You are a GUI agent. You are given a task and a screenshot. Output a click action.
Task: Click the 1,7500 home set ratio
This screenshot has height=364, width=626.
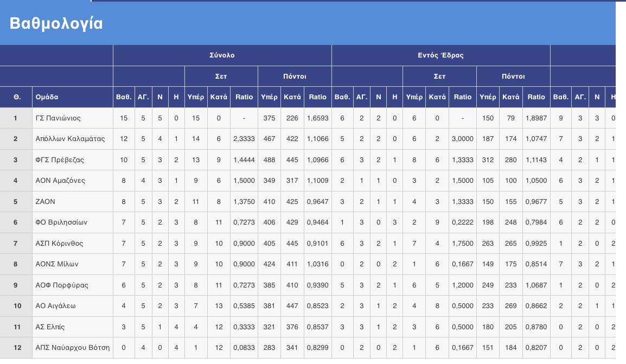pyautogui.click(x=463, y=244)
